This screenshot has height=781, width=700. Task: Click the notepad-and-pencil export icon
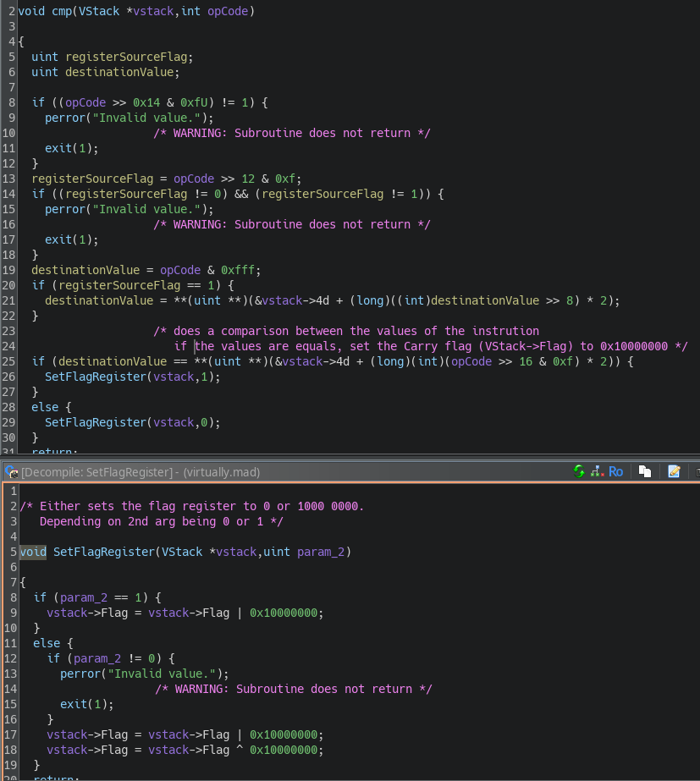click(674, 472)
